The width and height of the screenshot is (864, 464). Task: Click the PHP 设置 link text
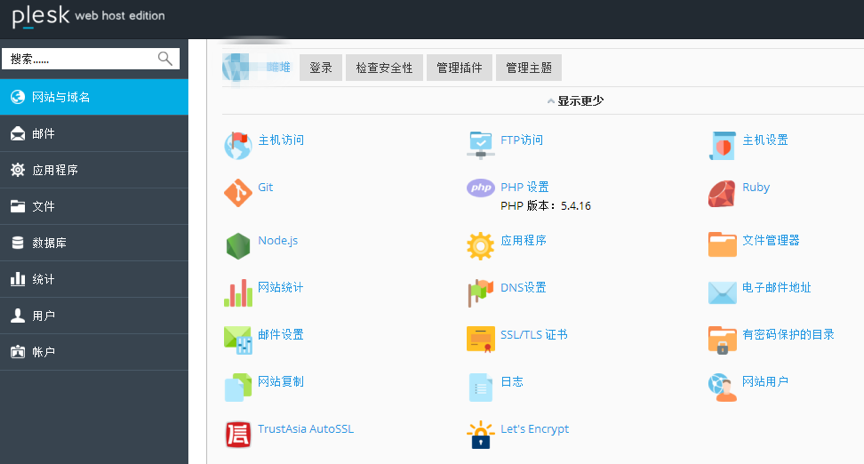(525, 187)
